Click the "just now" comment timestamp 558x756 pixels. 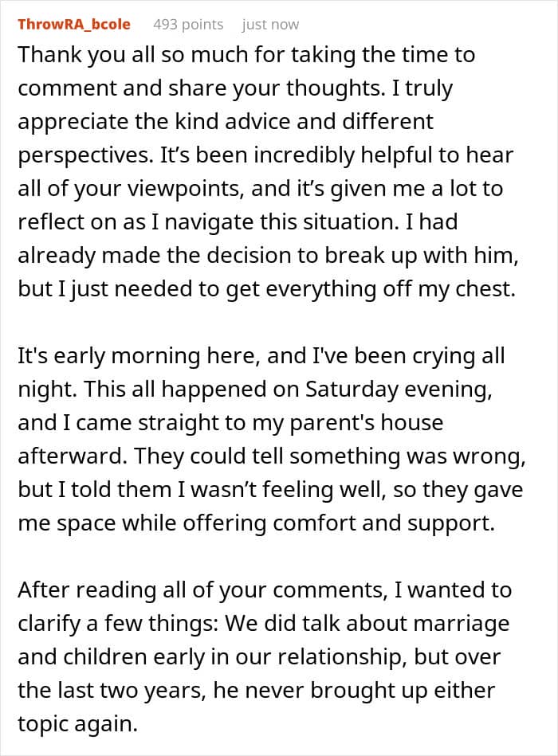tap(270, 24)
